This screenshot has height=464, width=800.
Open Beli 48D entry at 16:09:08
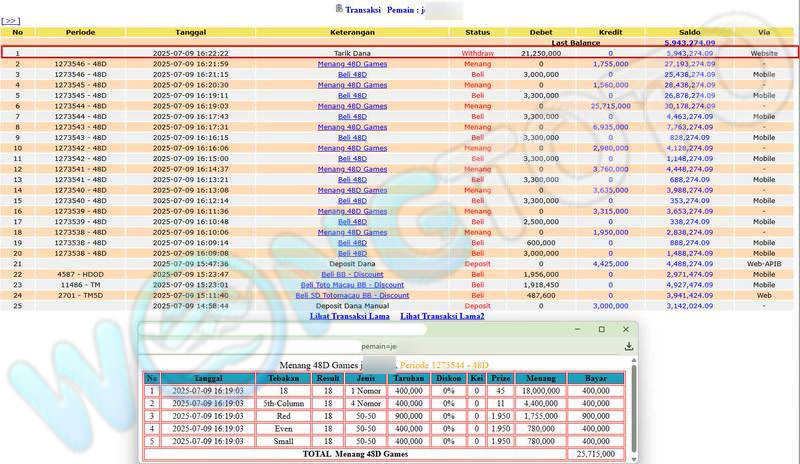tap(352, 253)
